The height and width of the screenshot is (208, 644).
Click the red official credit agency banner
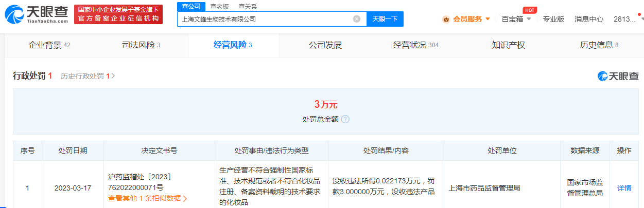point(118,14)
